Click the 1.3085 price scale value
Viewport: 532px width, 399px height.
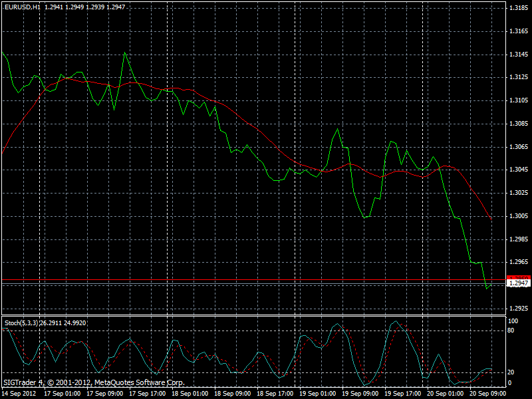519,124
